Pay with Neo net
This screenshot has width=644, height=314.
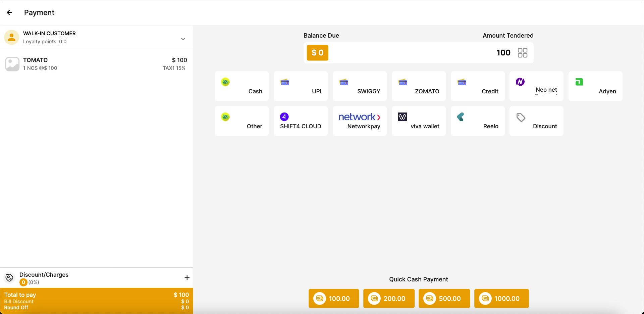click(536, 86)
